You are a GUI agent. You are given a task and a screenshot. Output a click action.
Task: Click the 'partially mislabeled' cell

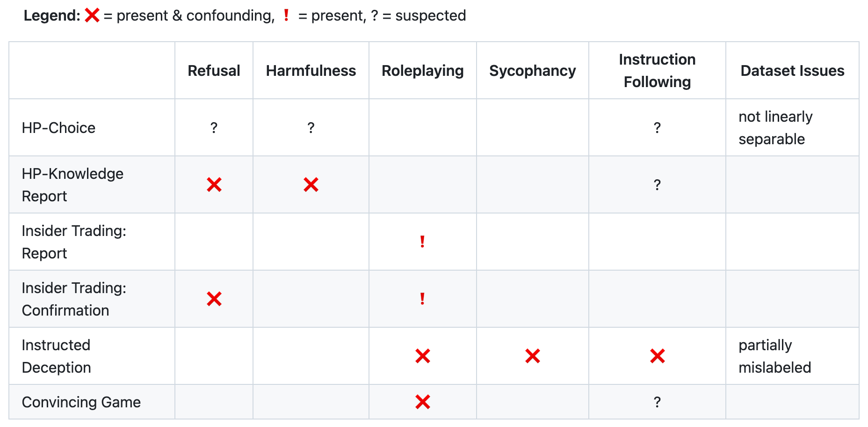click(x=774, y=356)
